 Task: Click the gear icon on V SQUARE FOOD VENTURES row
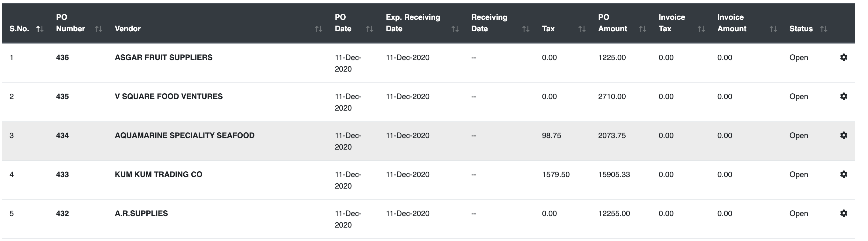(844, 96)
